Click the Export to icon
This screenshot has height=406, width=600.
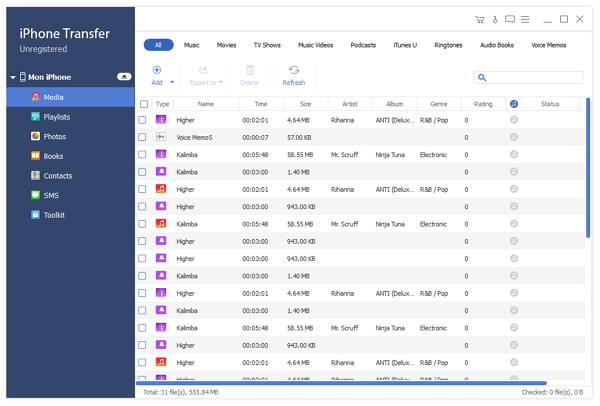(203, 70)
